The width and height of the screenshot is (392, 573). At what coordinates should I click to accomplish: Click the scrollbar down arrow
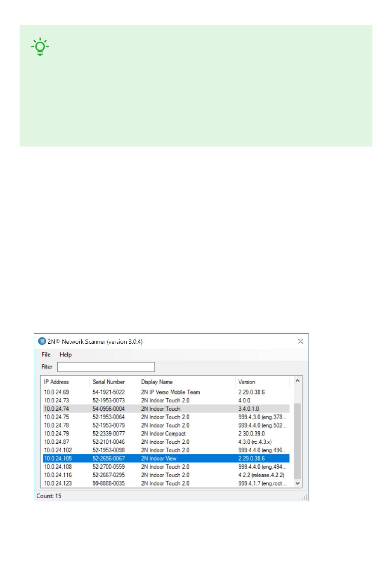pos(298,483)
